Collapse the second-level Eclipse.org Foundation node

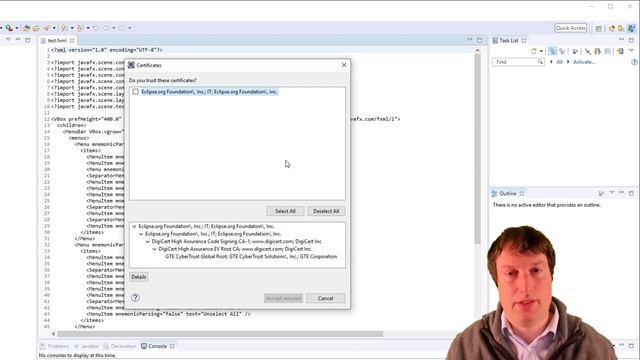141,234
